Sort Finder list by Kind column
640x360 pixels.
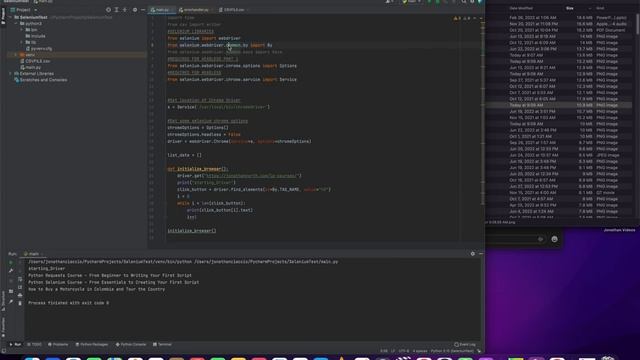pyautogui.click(x=600, y=8)
